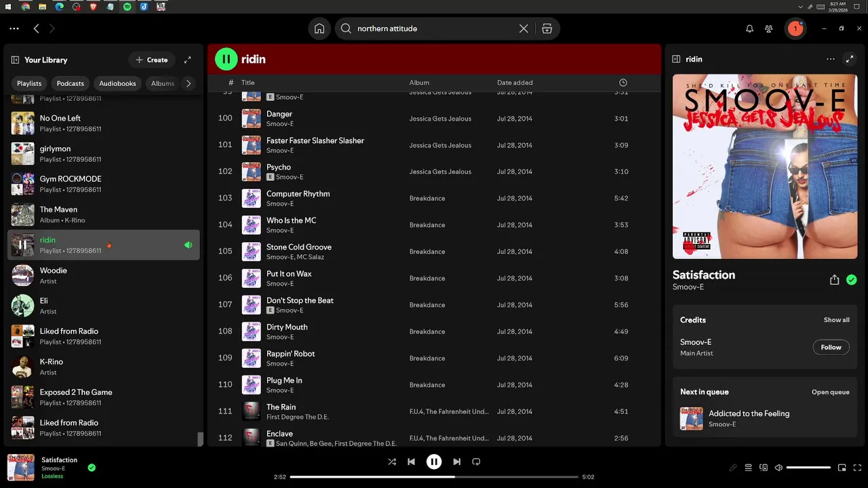The height and width of the screenshot is (488, 868).
Task: Expand the Now Playing view
Action: click(850, 59)
